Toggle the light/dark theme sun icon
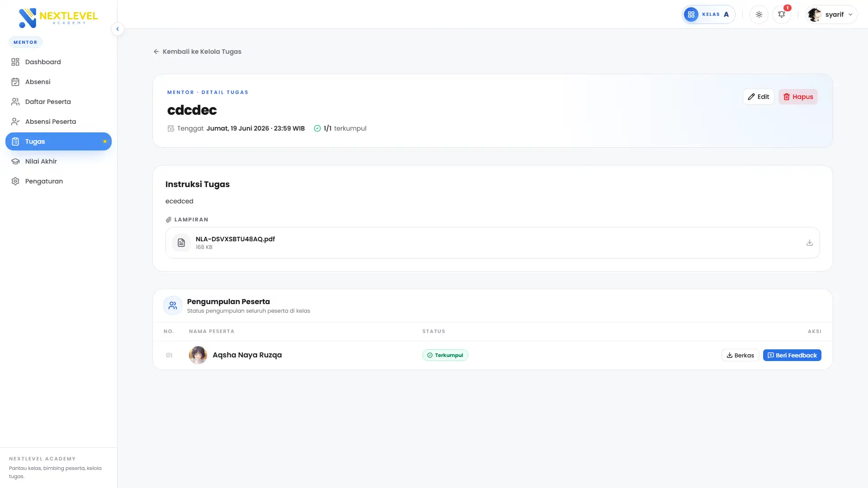 pos(759,14)
